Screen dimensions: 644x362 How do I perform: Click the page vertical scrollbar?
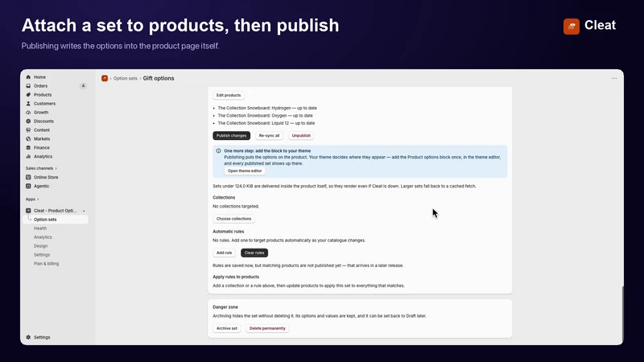tap(622, 314)
